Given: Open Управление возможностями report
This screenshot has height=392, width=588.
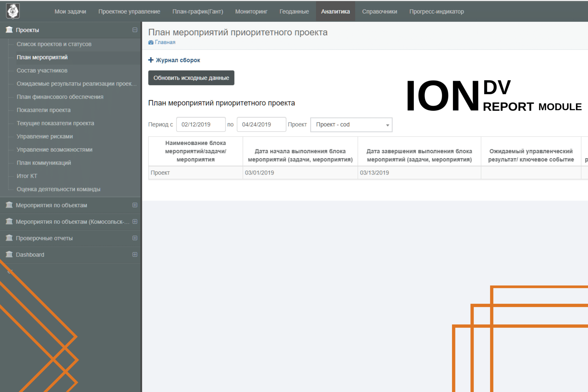Looking at the screenshot, I should (55, 150).
